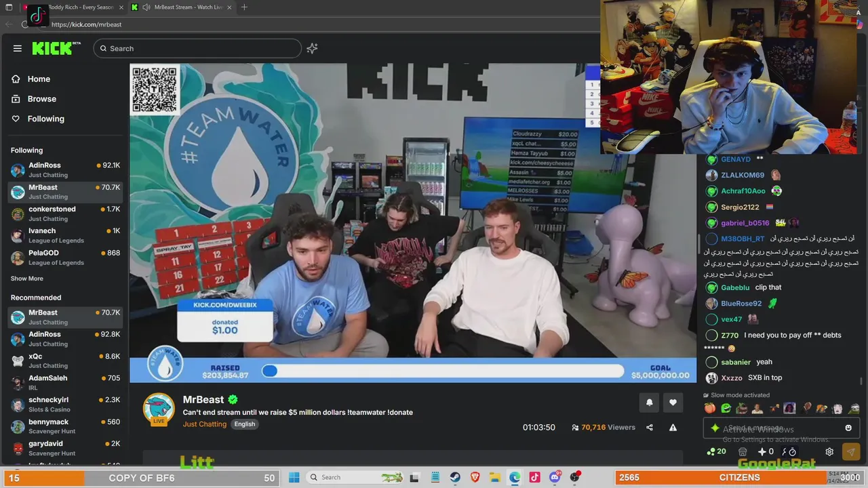Mute the MrBeast Stream browser tab audio
868x488 pixels.
(146, 7)
